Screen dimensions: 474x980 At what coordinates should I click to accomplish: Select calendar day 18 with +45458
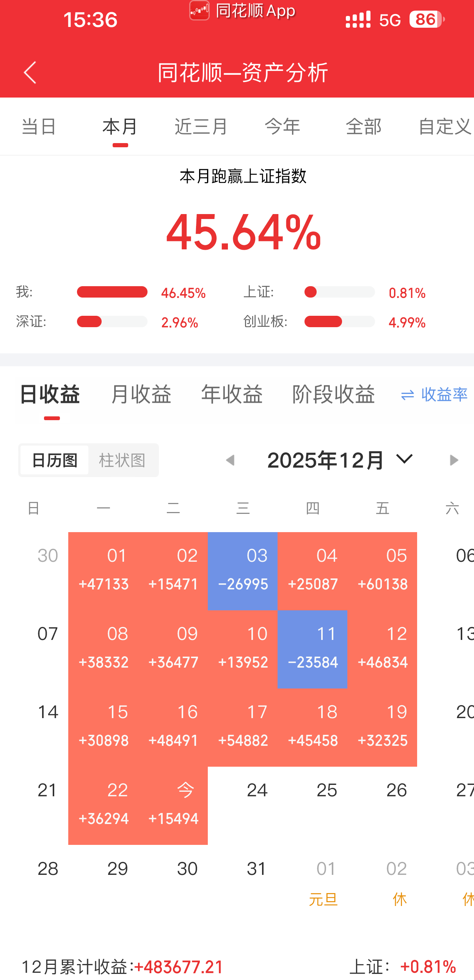pyautogui.click(x=312, y=727)
